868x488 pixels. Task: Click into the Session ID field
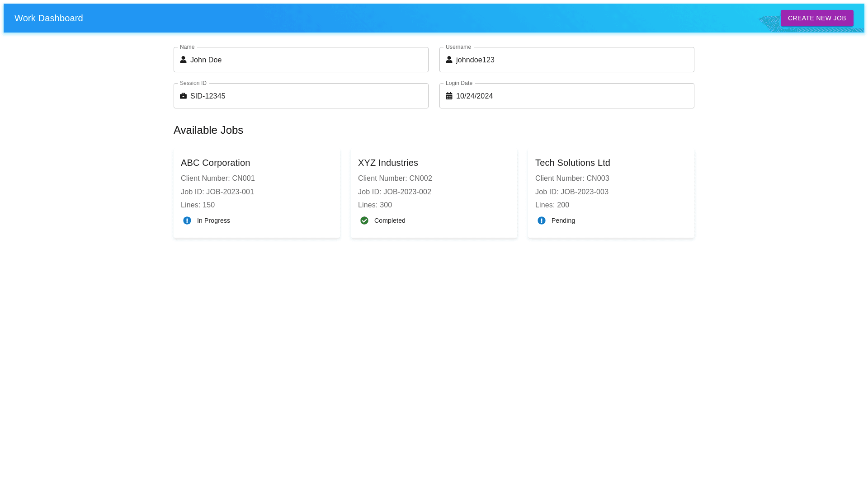pyautogui.click(x=307, y=96)
